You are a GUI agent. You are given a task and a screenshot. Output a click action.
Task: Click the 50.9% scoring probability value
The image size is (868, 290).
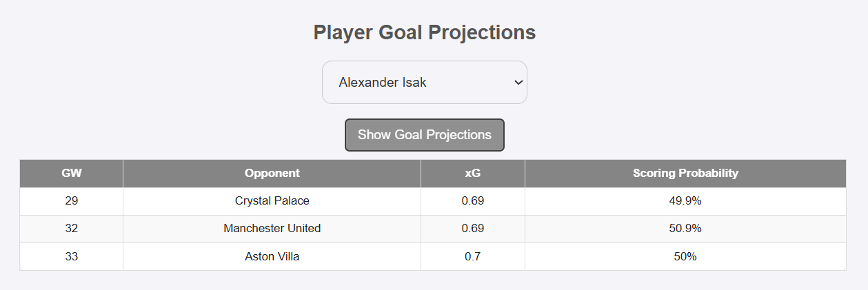click(685, 229)
